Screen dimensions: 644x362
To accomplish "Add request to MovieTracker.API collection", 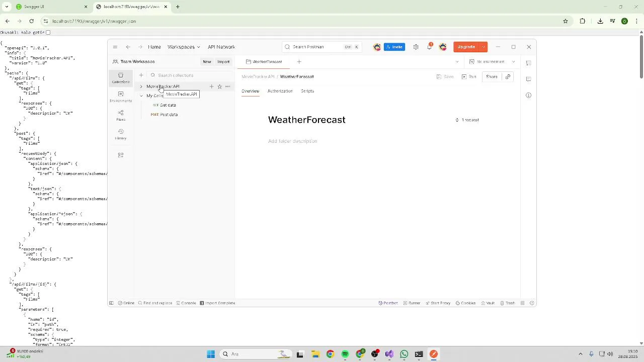I will point(211,86).
